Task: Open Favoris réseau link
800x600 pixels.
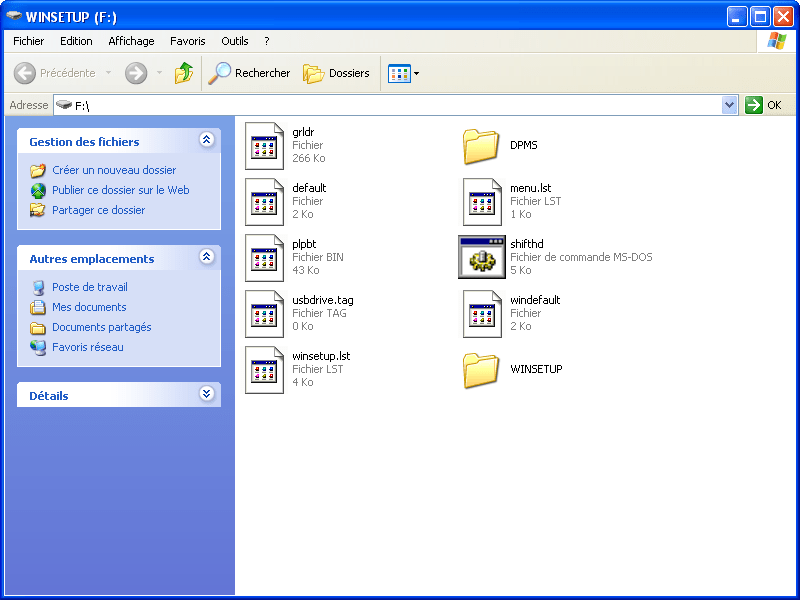Action: tap(88, 347)
